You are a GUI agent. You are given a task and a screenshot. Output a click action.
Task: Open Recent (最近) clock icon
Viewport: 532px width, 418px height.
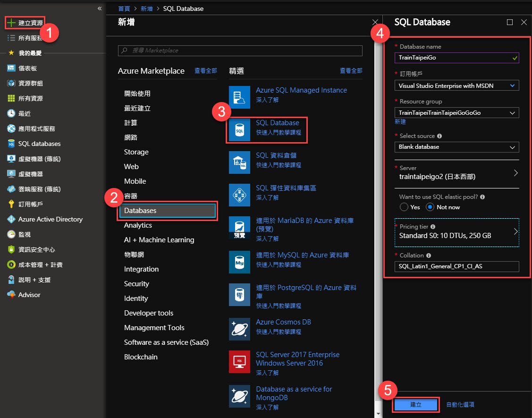pos(11,113)
